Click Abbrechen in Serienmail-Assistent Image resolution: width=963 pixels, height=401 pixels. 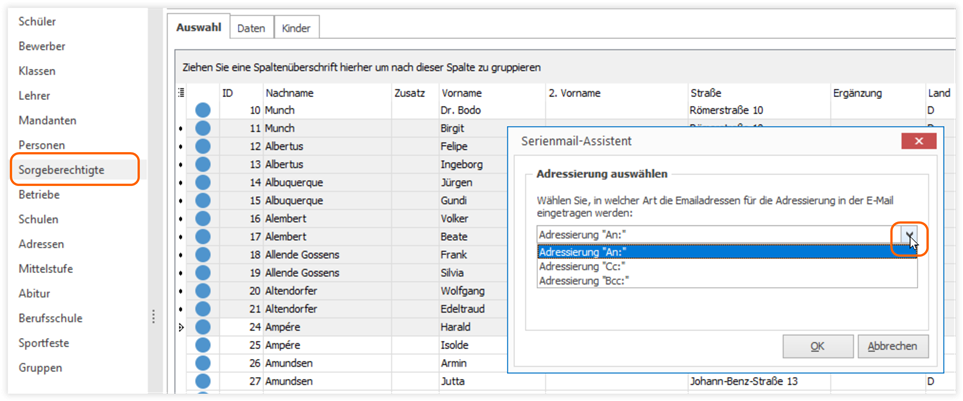click(x=892, y=346)
